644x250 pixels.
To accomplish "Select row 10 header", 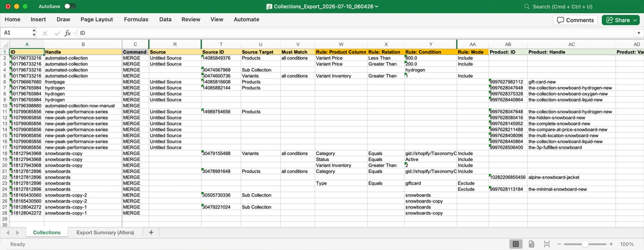I will (5, 106).
